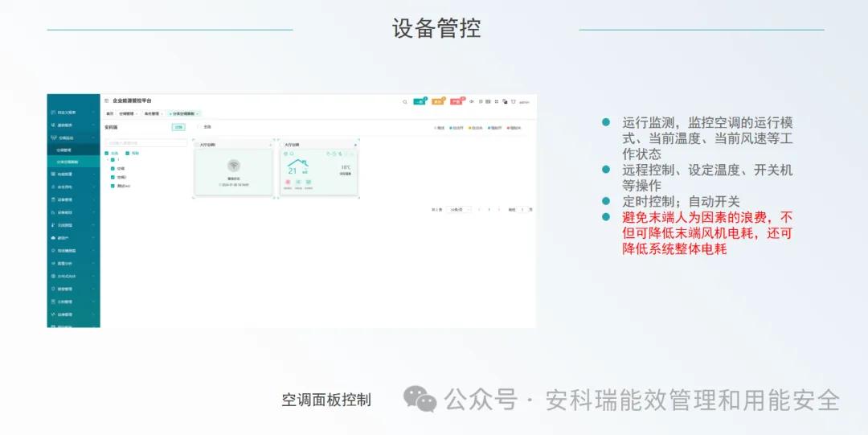The height and width of the screenshot is (435, 868).
Task: Click the offline Wi-Fi icon on 大厅空调1 card
Action: [x=234, y=165]
